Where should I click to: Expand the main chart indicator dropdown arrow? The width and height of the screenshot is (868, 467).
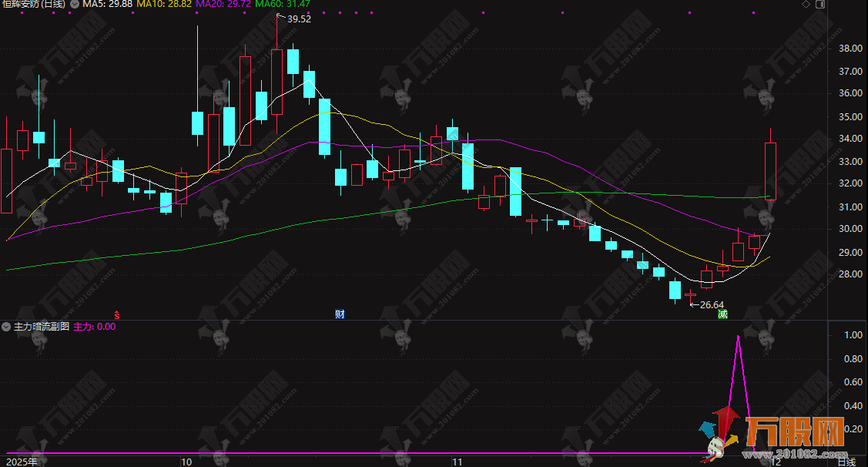[73, 4]
